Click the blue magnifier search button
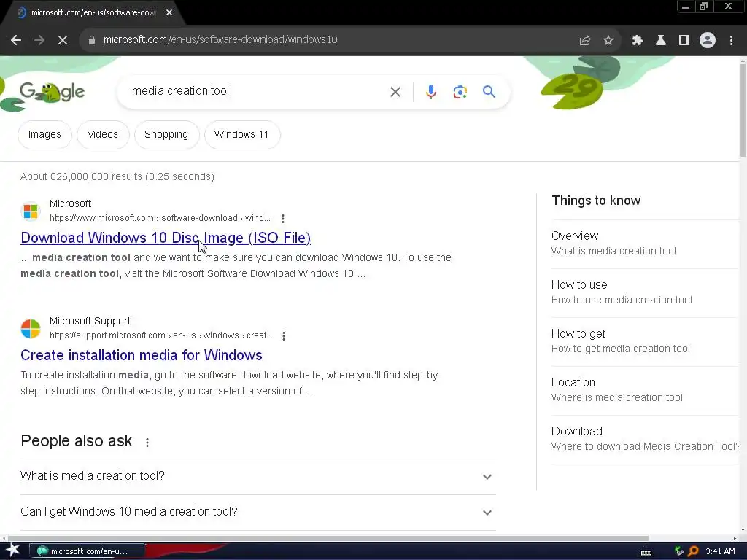 [x=489, y=91]
